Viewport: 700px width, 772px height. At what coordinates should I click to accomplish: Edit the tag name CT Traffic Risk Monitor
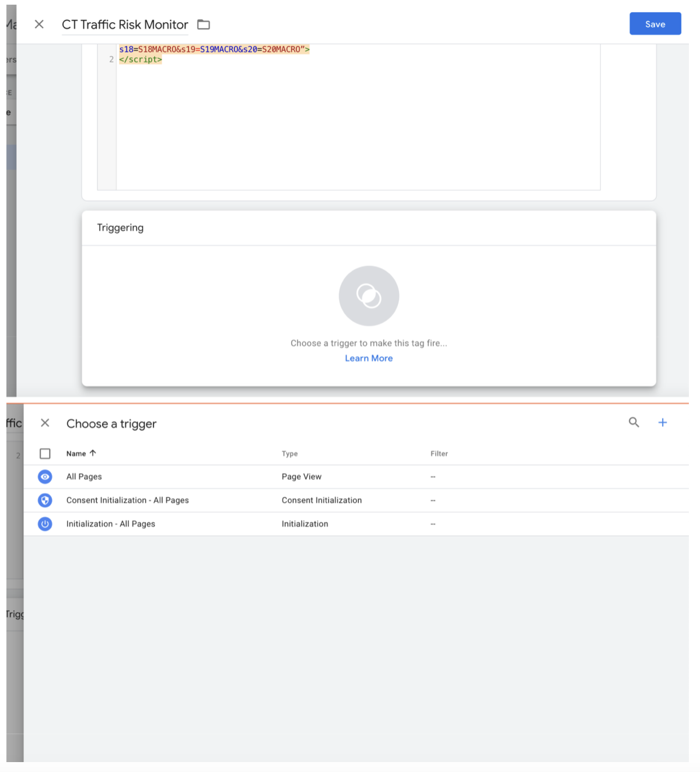[x=125, y=24]
